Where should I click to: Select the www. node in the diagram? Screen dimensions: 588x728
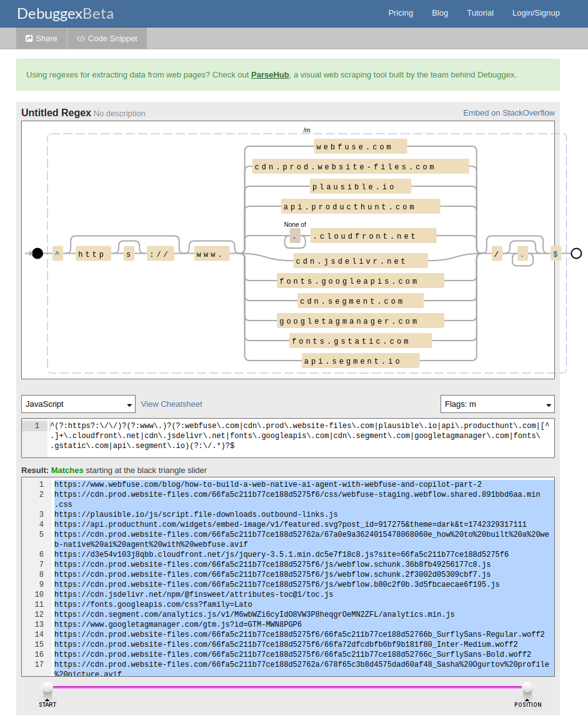[211, 254]
